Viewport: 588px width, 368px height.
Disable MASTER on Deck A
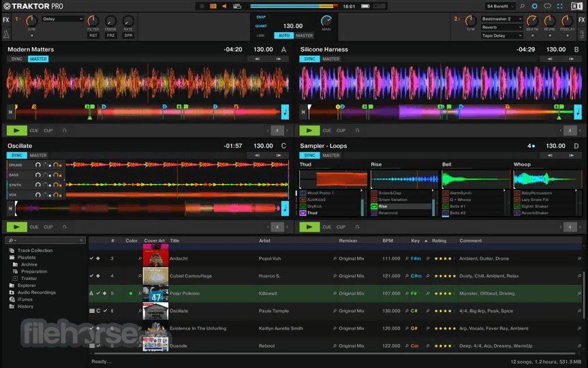coord(38,59)
